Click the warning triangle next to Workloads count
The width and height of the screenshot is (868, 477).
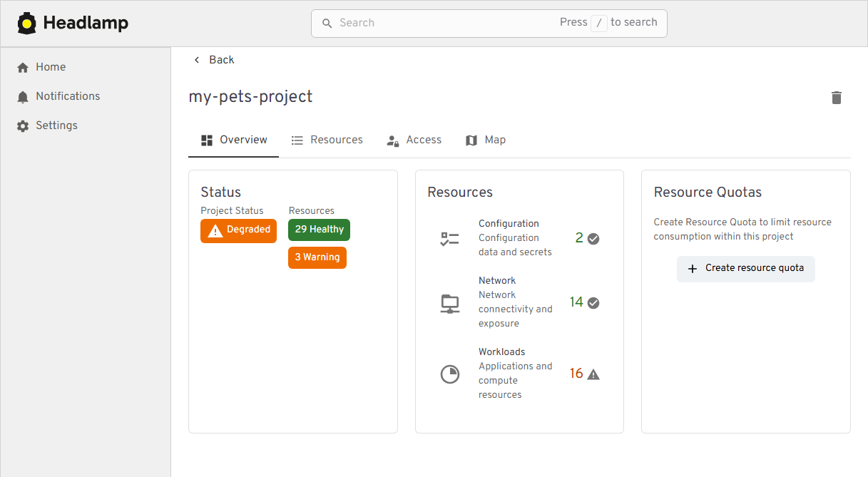pyautogui.click(x=592, y=373)
